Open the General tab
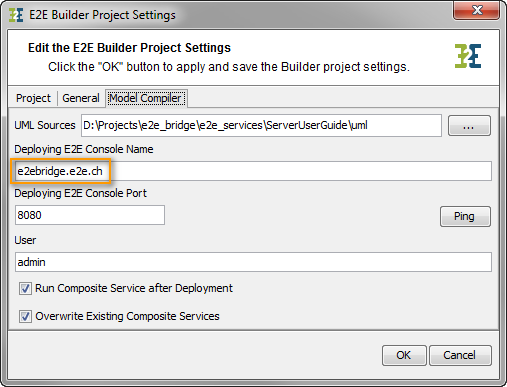Viewport: 507px width, 387px height. click(x=81, y=98)
